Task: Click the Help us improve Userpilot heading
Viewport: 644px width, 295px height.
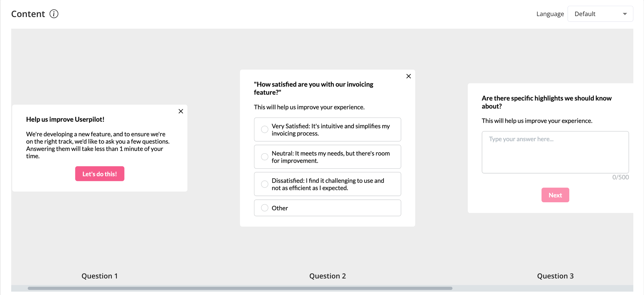Action: point(65,119)
